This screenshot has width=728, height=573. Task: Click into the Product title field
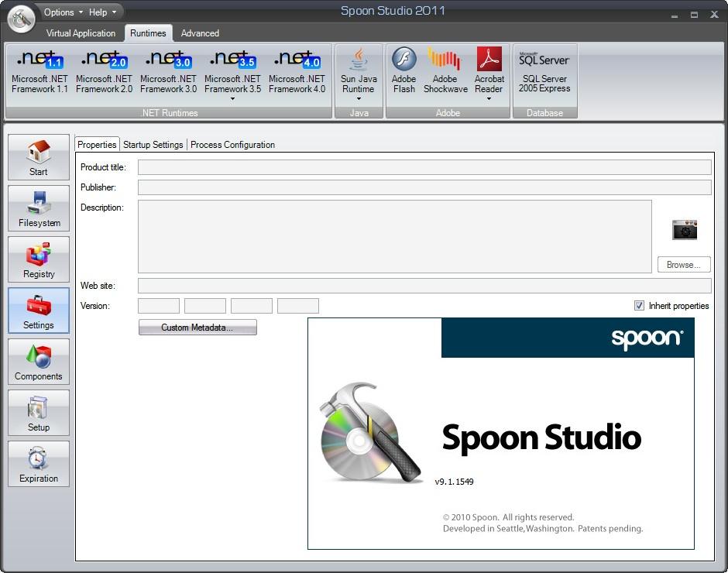pos(424,167)
